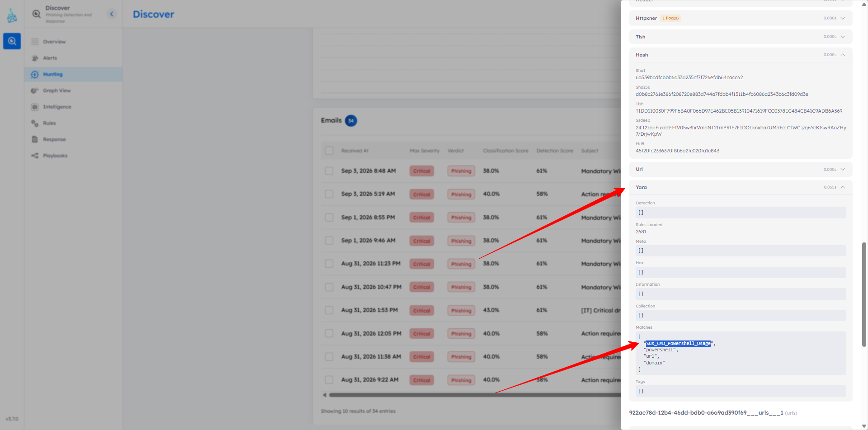Expand the Tlsh section chevron
Screen dimensions: 868x430
(843, 37)
